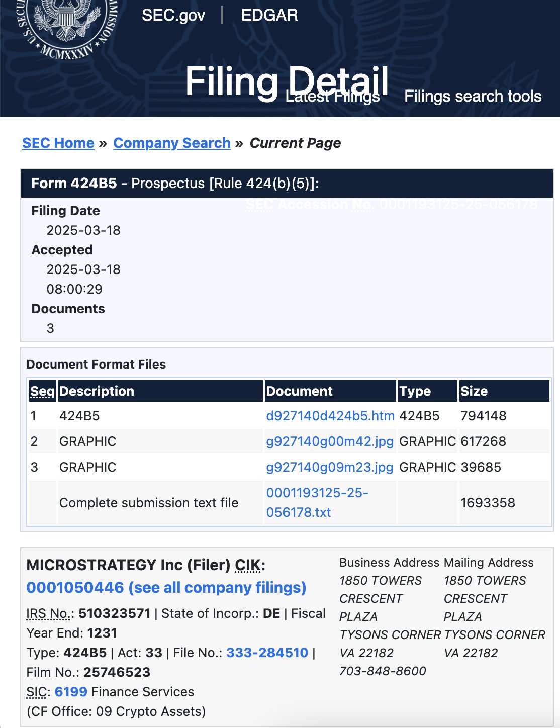This screenshot has width=560, height=728.
Task: Open Latest Filings menu item
Action: [x=333, y=97]
